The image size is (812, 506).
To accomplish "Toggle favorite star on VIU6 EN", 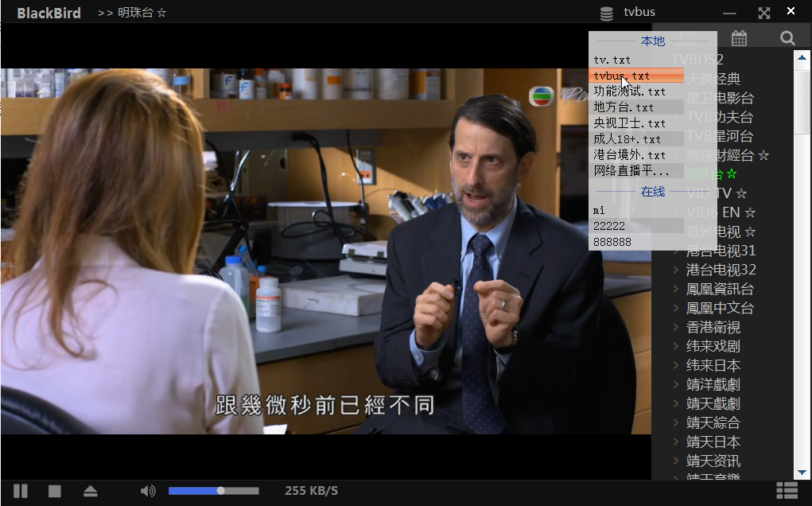I will pos(750,213).
